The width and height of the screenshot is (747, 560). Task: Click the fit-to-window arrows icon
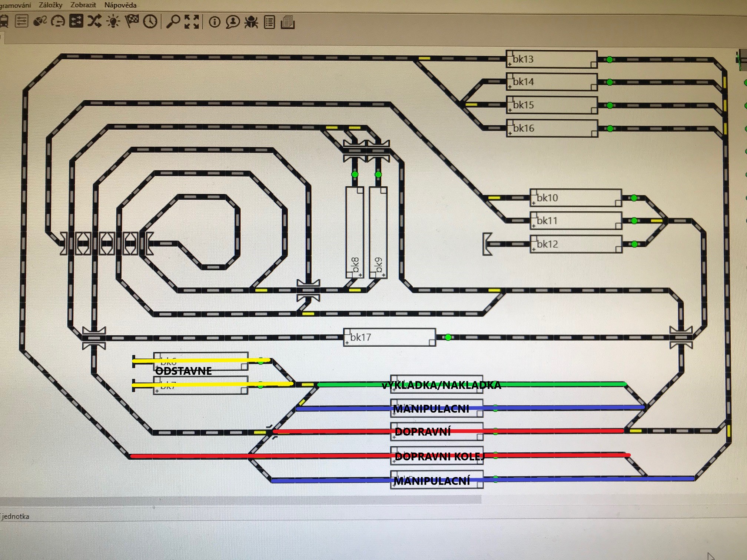coord(192,22)
